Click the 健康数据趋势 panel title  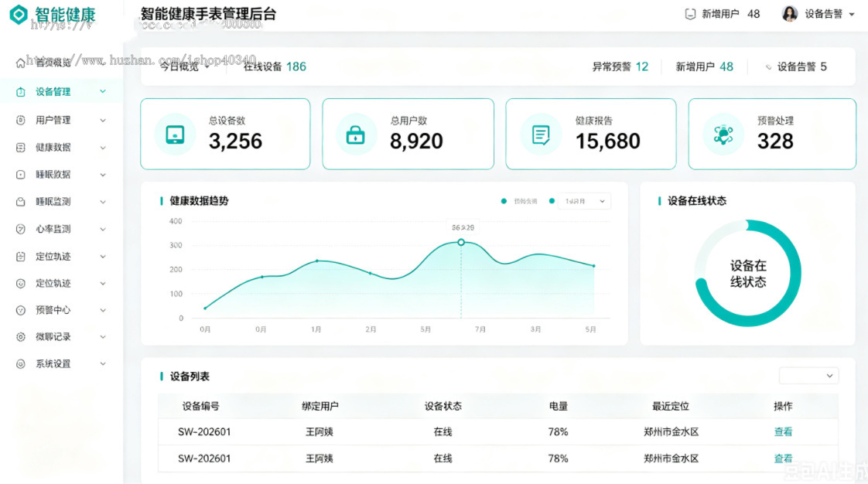tap(199, 201)
